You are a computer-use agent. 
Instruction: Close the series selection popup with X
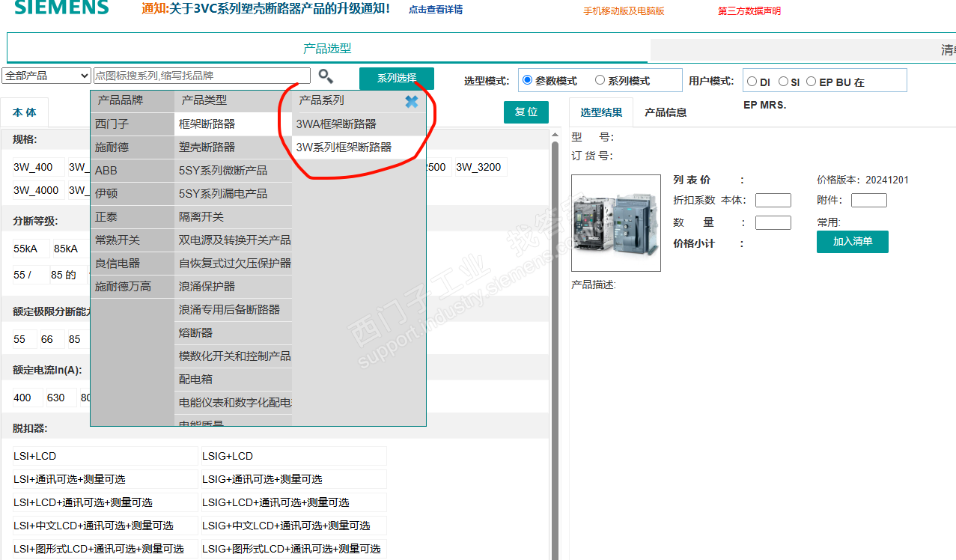412,101
